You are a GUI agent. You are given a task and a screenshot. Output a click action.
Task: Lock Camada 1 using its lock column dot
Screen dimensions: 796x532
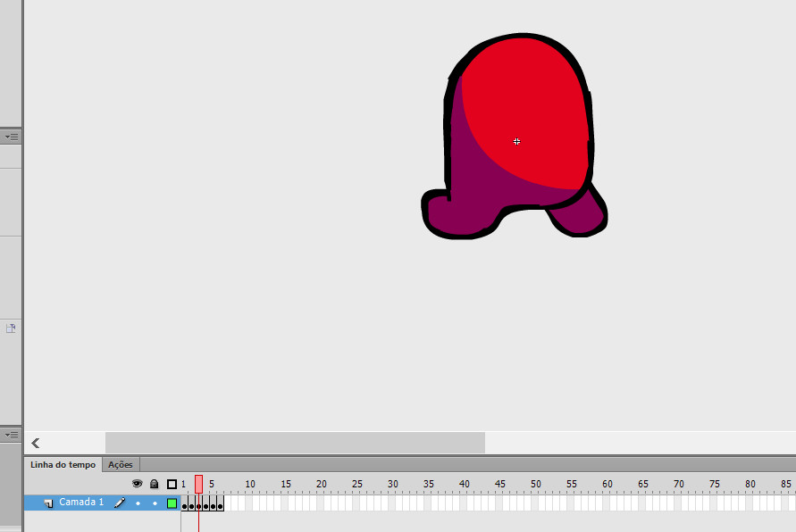[x=155, y=503]
